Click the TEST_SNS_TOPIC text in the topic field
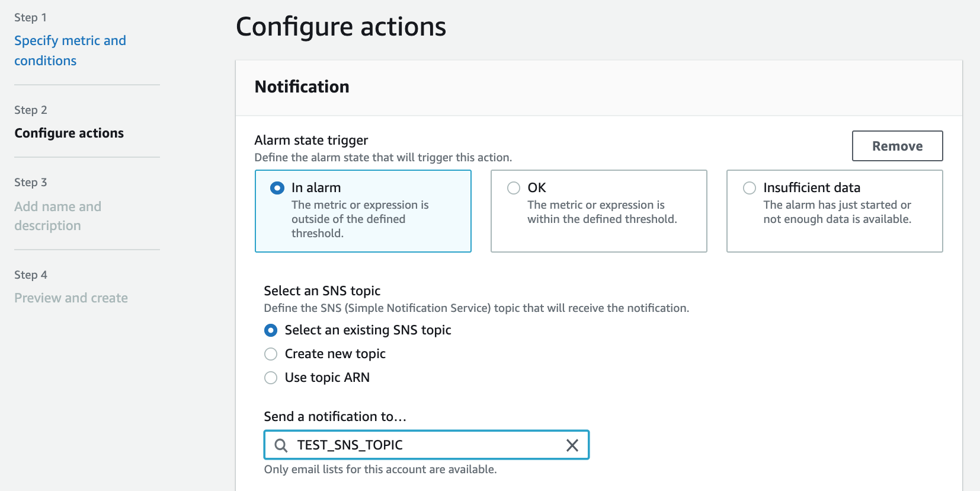Image resolution: width=980 pixels, height=491 pixels. [350, 445]
